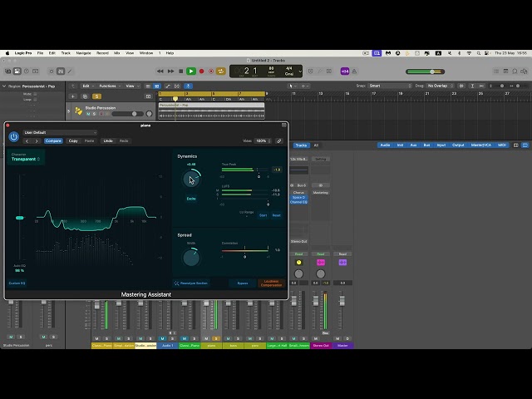The width and height of the screenshot is (532, 399).
Task: Open the Functions menu in Tracks area
Action: (x=110, y=86)
